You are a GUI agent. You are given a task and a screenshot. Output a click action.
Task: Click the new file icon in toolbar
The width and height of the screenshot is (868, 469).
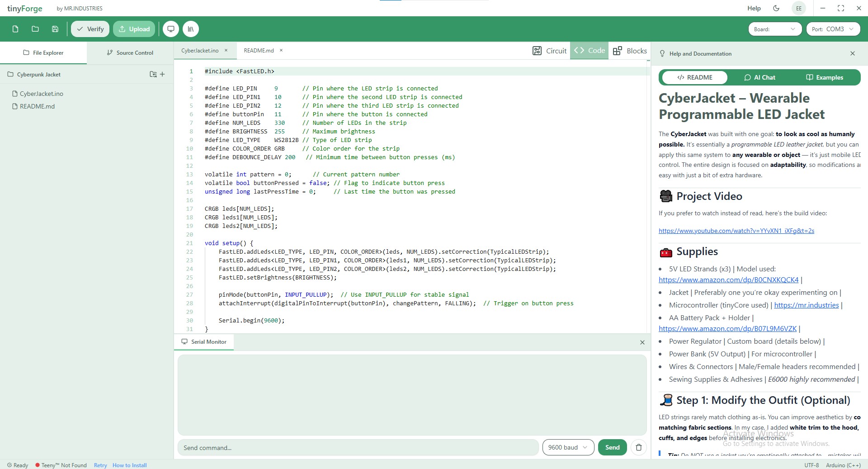(15, 29)
